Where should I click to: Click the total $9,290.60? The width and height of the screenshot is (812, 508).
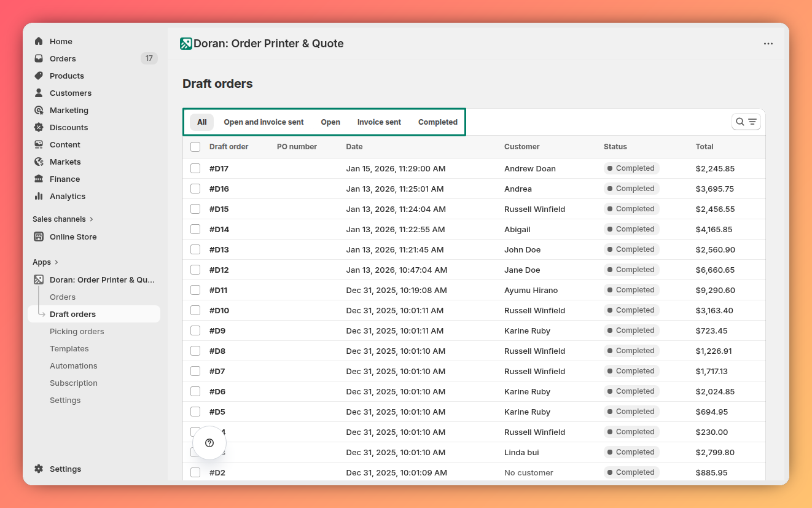click(716, 290)
